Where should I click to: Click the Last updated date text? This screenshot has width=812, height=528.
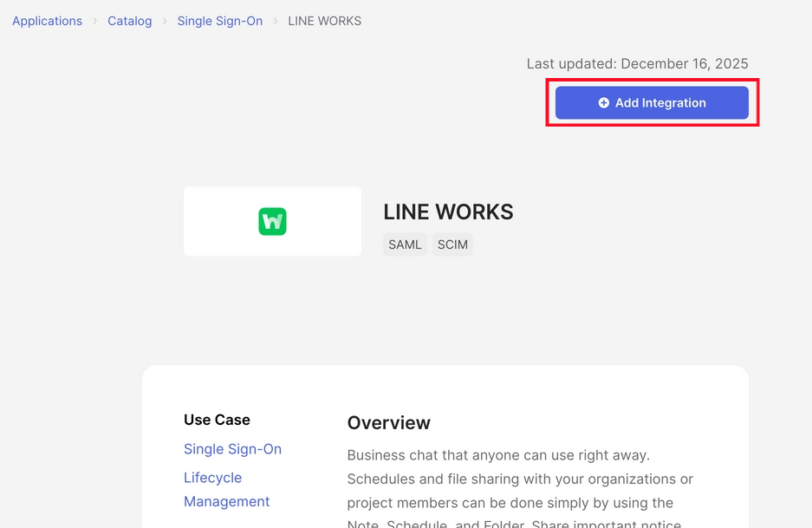pyautogui.click(x=638, y=64)
